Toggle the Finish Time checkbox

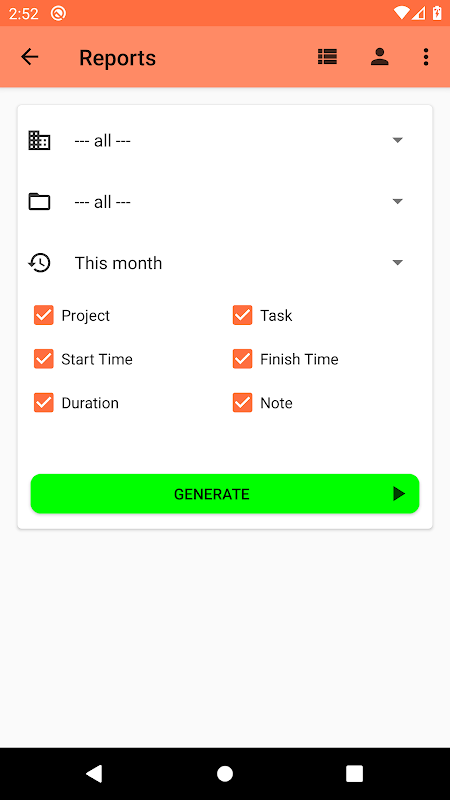[242, 359]
